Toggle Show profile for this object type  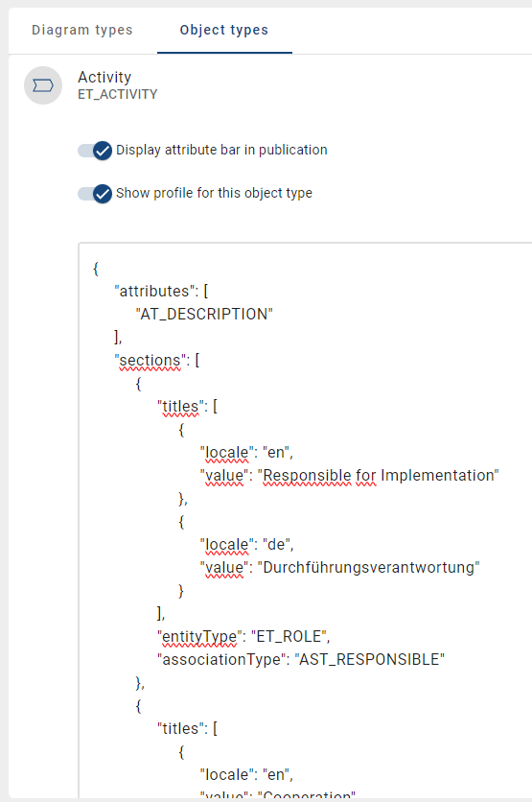(x=95, y=194)
